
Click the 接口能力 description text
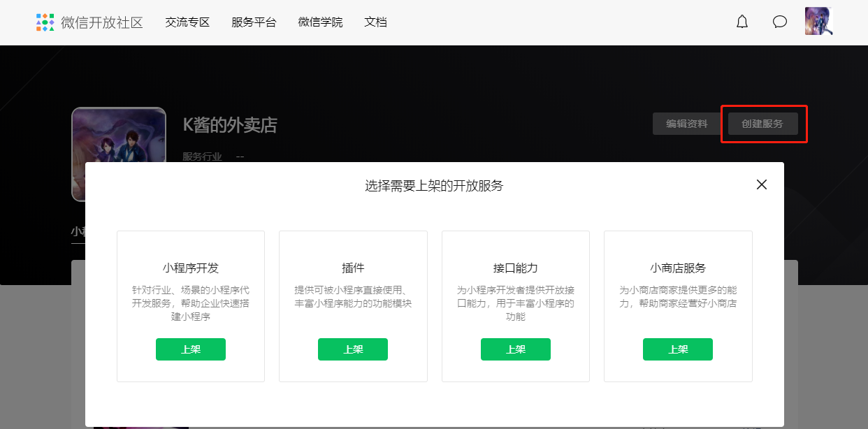(x=516, y=303)
